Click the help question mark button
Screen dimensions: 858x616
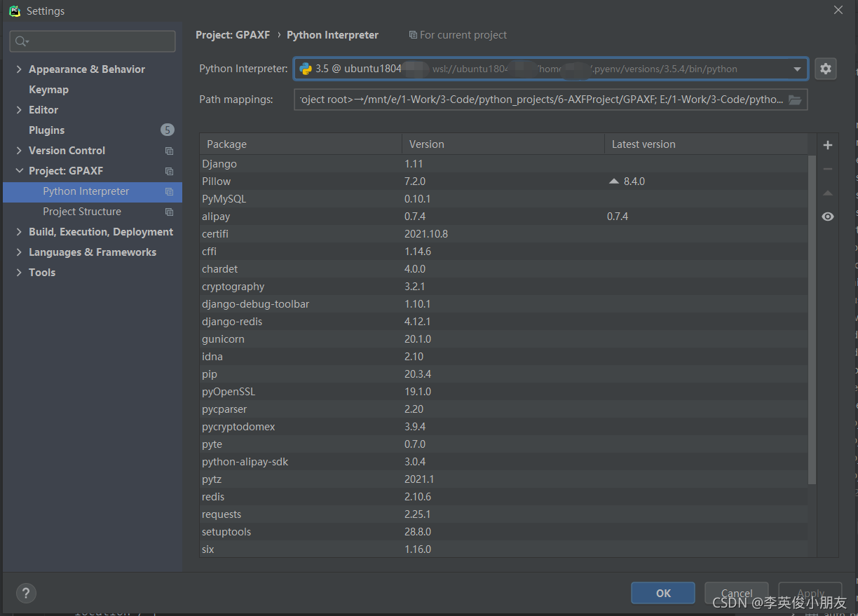point(26,593)
